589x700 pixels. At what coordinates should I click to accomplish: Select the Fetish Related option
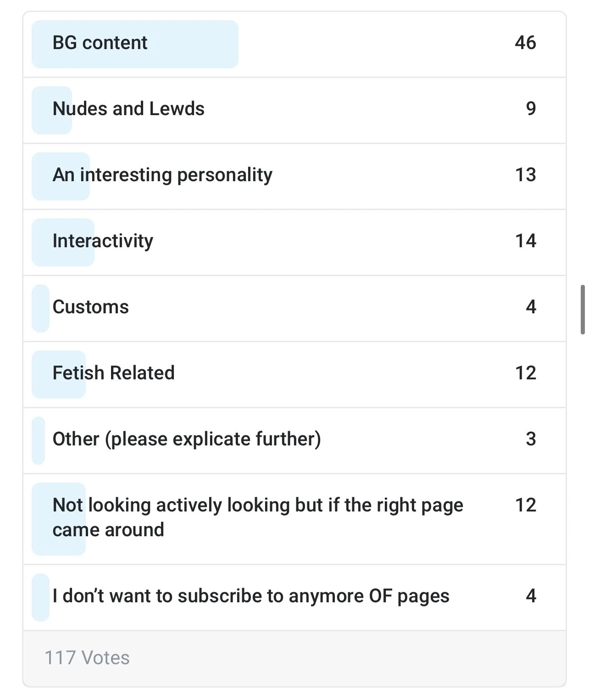[x=294, y=374]
